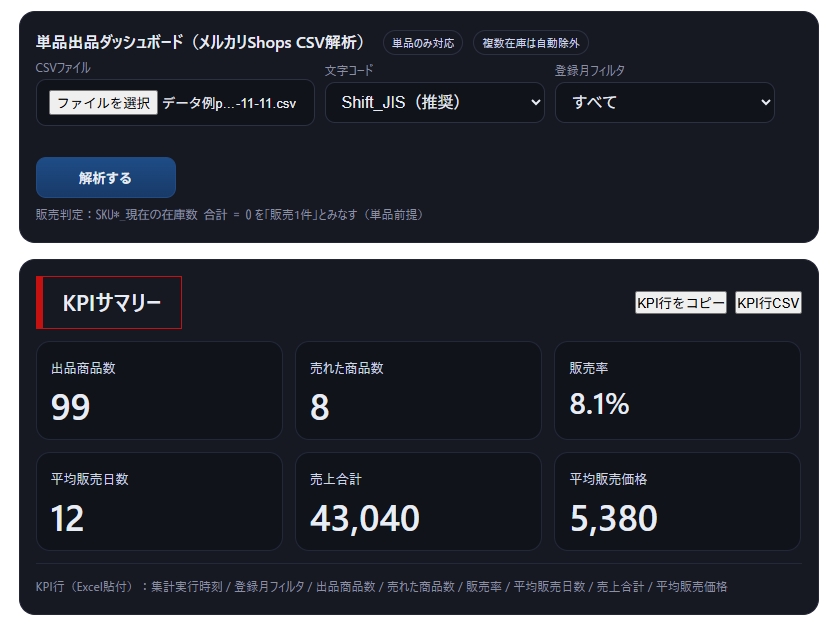Select the 平均販売価格 card showing 5,380
This screenshot has height=626, width=832.
coord(676,500)
